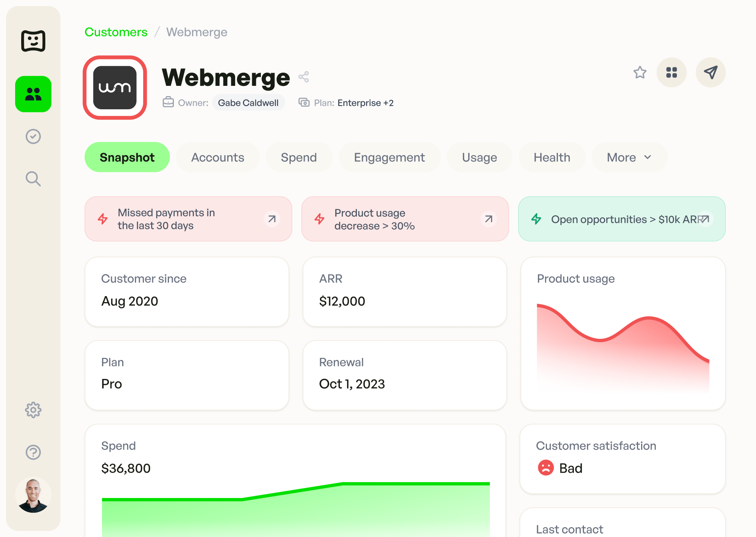Screen dimensions: 756x537
Task: Select the Usage tab
Action: pos(479,157)
